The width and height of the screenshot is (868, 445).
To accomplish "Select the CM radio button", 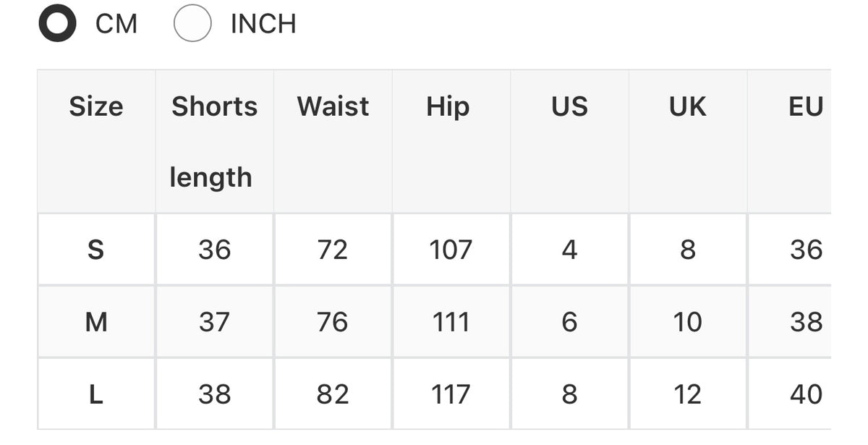I will (57, 23).
